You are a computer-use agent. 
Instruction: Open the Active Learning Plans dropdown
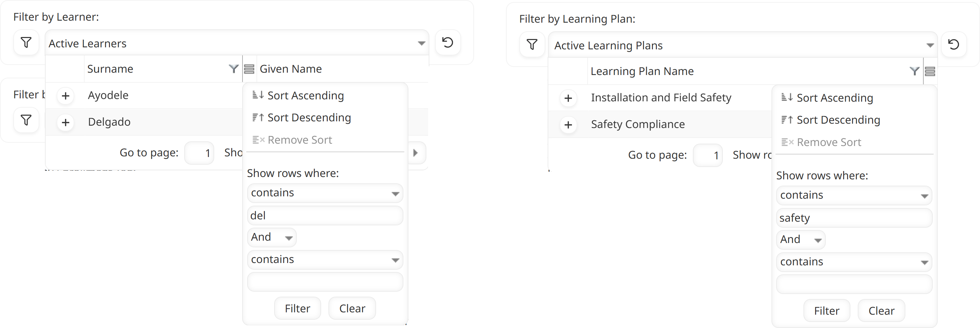930,46
